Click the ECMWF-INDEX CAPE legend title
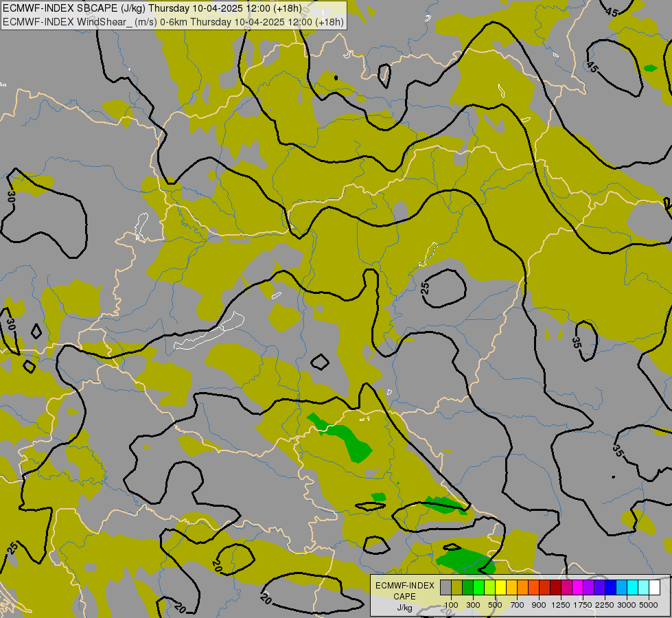 coord(405,591)
